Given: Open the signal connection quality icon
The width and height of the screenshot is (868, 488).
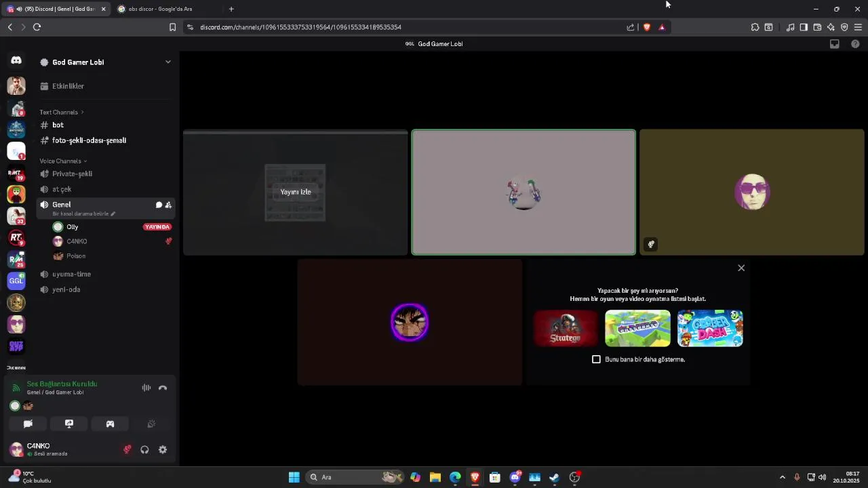Looking at the screenshot, I should point(16,388).
